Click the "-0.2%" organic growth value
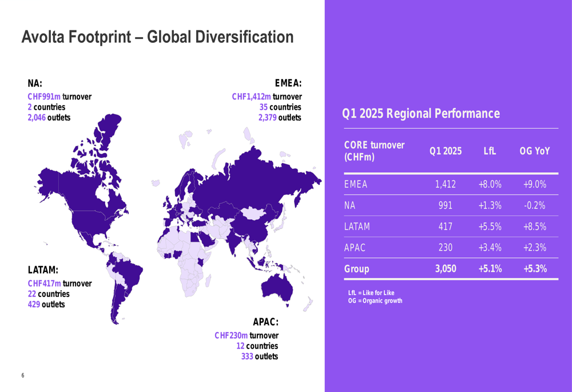 pos(535,205)
